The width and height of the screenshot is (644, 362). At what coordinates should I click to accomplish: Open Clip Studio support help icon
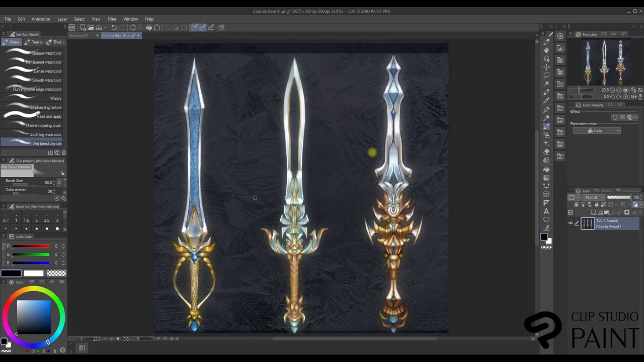221,27
